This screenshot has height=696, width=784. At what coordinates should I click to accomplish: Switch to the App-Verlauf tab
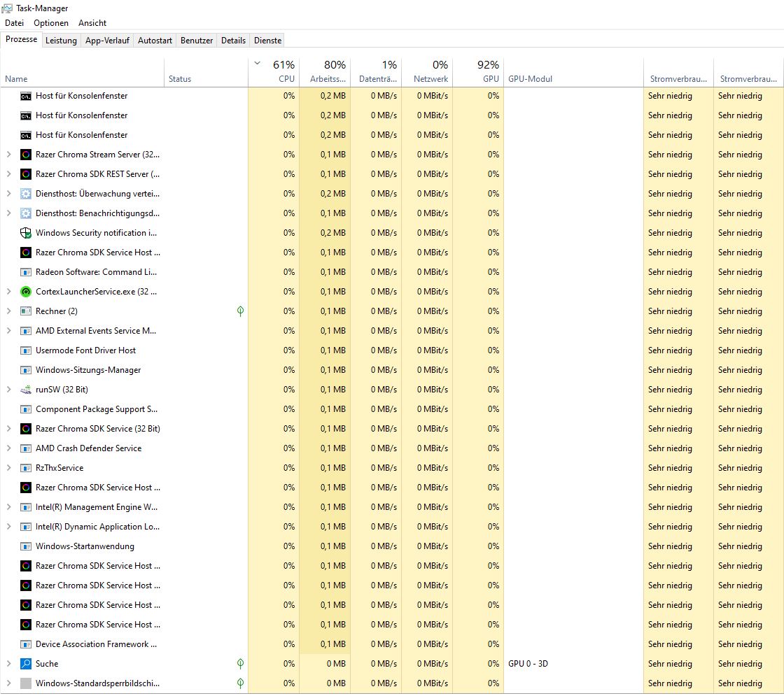(107, 41)
